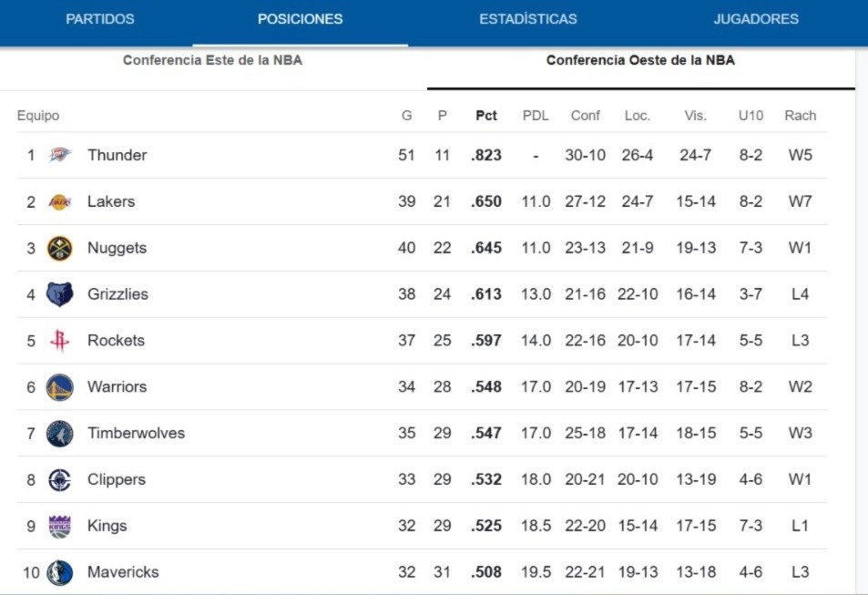Screen dimensions: 868x595
Task: Click the Mavericks team logo
Action: tap(60, 572)
